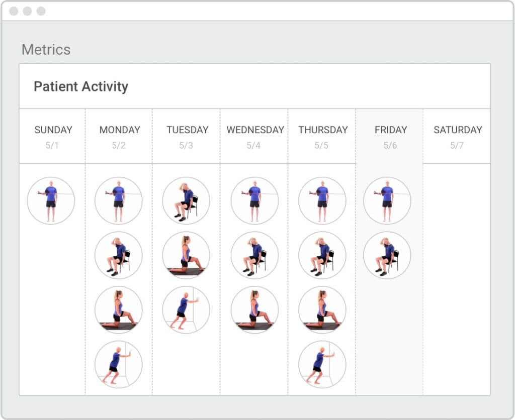
Task: Select Wednesday's band pull exercise icon
Action: [254, 200]
